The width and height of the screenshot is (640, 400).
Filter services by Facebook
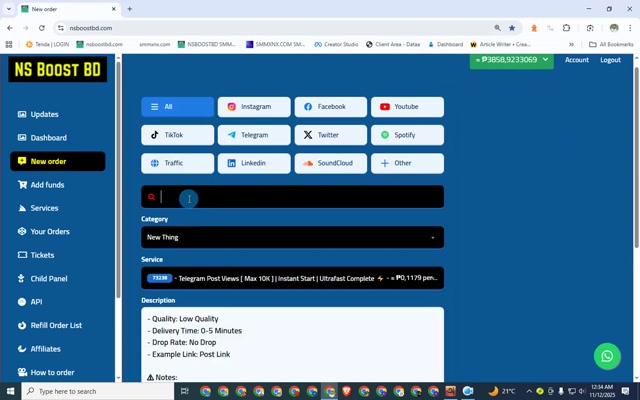tap(331, 107)
